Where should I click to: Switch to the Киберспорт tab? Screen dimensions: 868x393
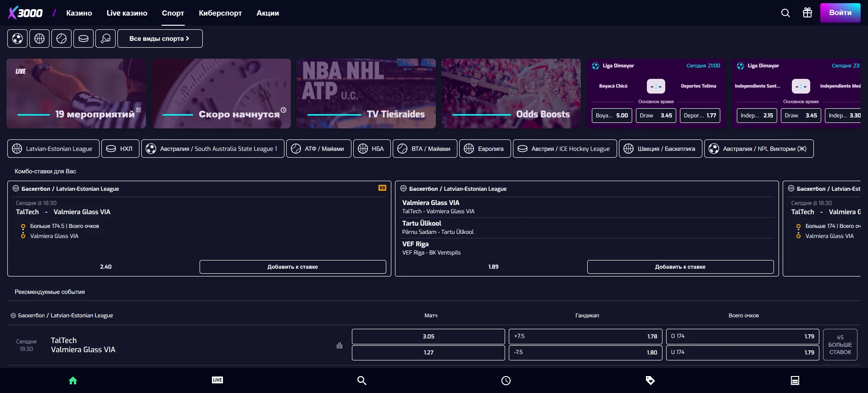220,13
